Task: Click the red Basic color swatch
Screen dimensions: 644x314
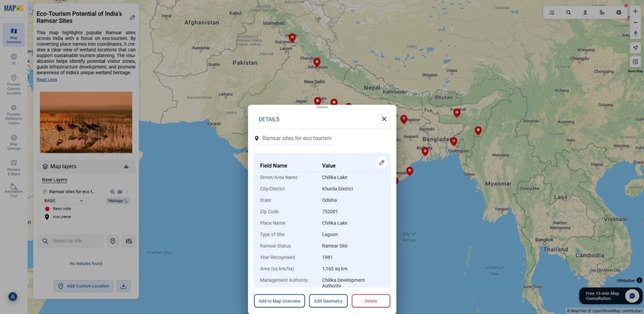Action: click(47, 209)
